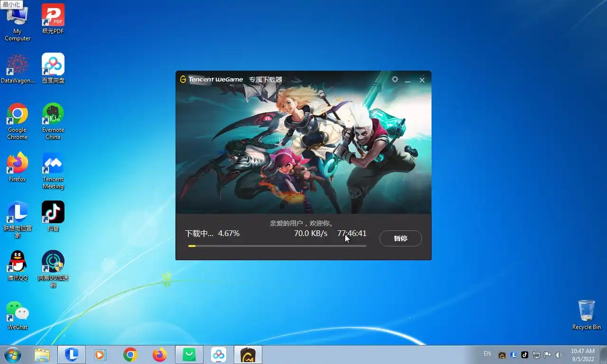Click the Tencent WeGame logo

tap(212, 79)
